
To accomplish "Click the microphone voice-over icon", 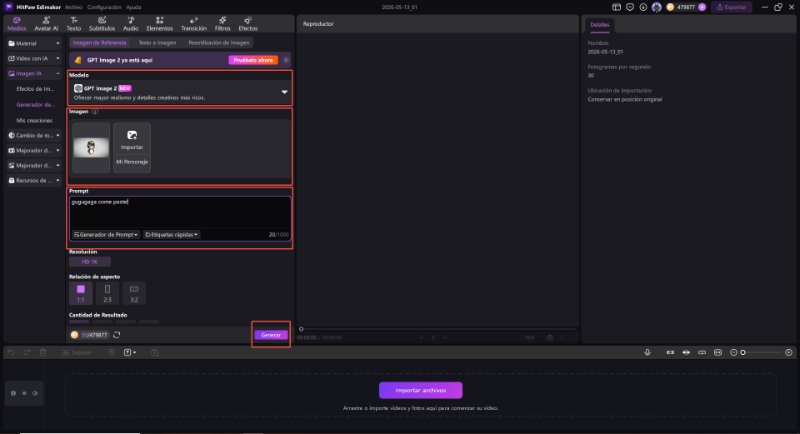I will [x=647, y=352].
